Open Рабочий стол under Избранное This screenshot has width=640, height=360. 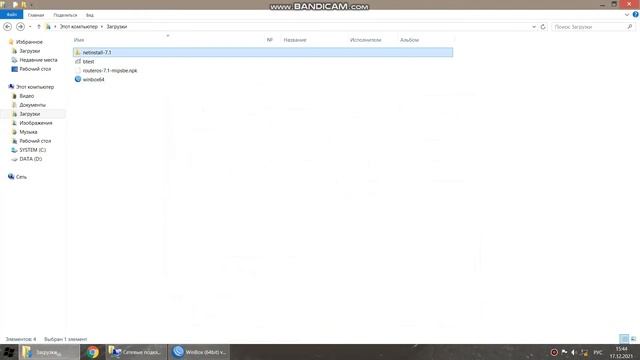[35, 69]
